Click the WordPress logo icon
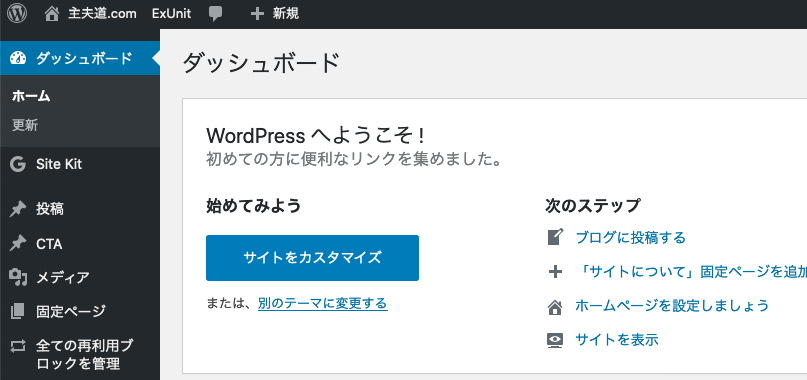 point(16,13)
